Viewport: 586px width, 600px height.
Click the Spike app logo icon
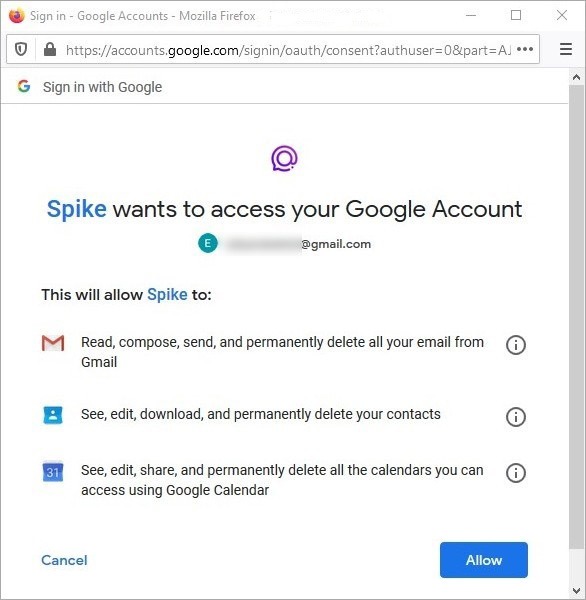pos(284,158)
